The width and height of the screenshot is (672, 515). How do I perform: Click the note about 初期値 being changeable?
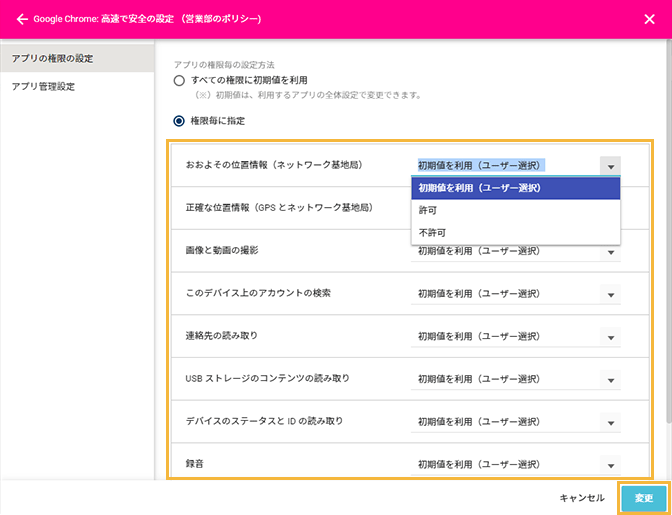point(308,95)
